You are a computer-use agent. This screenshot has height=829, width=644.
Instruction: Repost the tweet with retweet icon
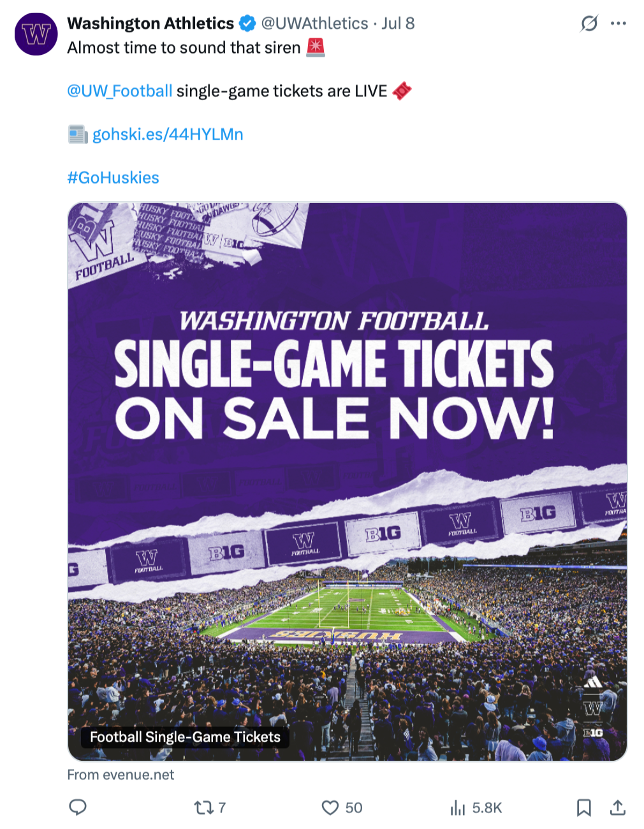pos(203,808)
